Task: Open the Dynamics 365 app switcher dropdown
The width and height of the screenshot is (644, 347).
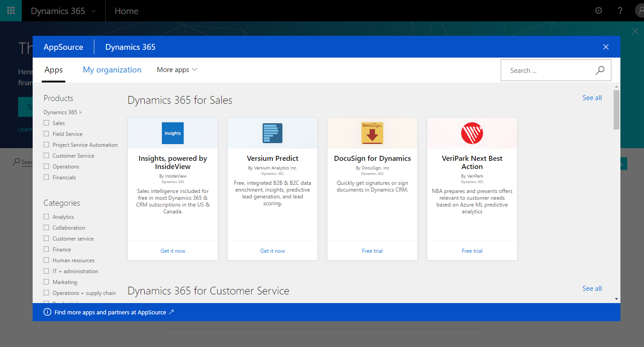Action: click(x=63, y=11)
